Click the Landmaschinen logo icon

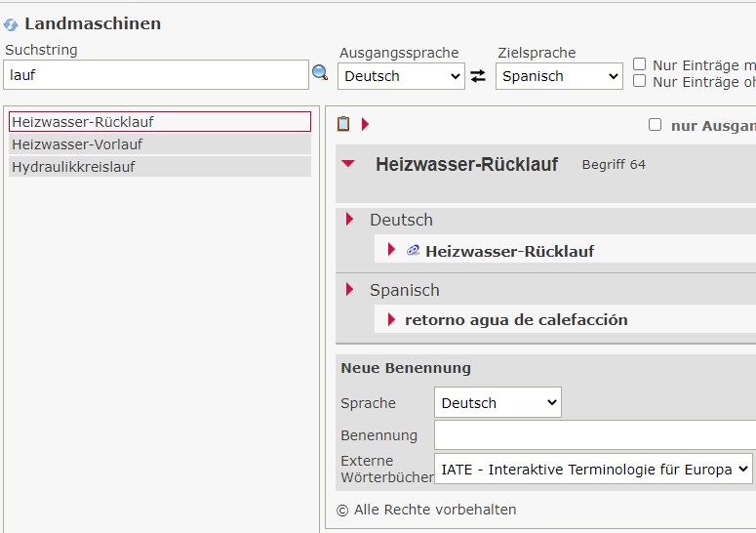(x=12, y=24)
